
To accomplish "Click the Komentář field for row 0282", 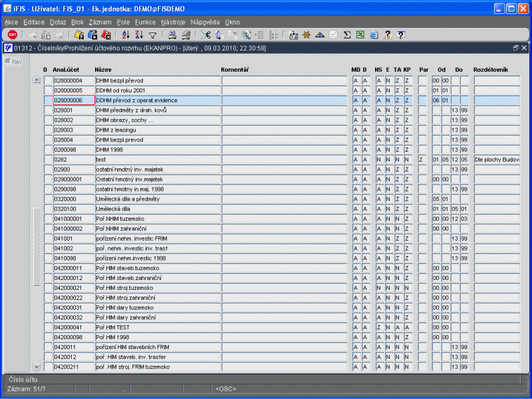I will 285,160.
